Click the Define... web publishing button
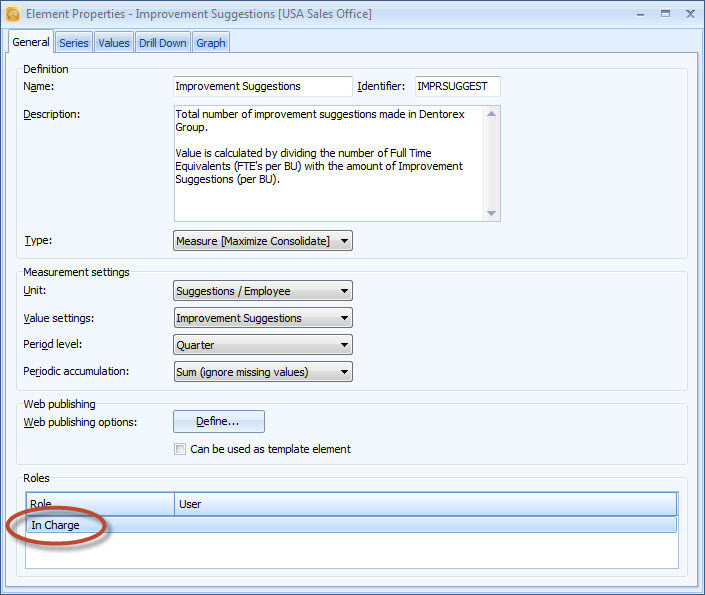The width and height of the screenshot is (705, 595). (219, 422)
